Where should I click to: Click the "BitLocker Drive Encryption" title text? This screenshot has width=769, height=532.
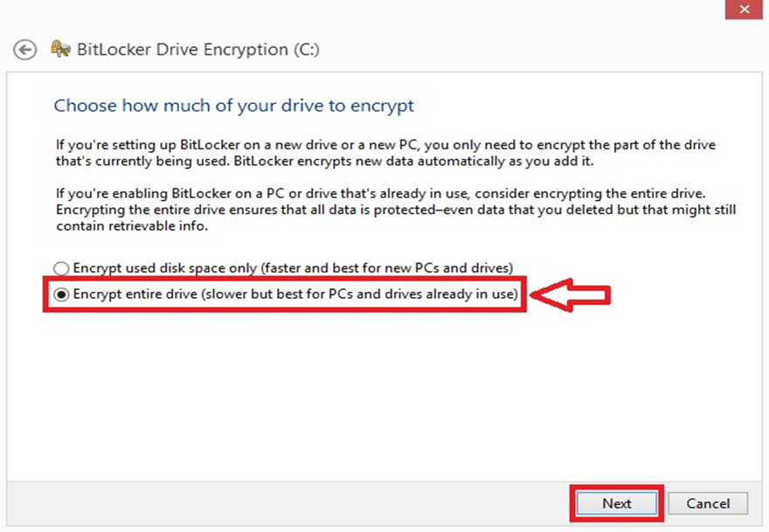183,50
